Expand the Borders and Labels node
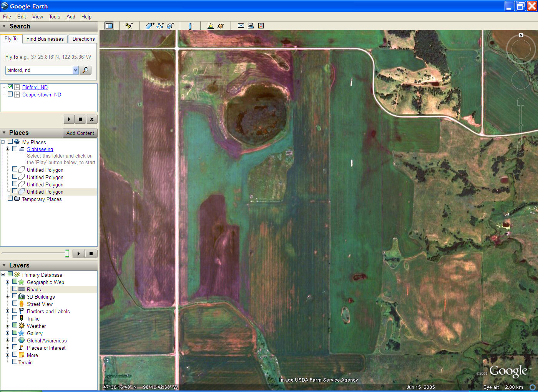This screenshot has height=392, width=538. click(7, 311)
